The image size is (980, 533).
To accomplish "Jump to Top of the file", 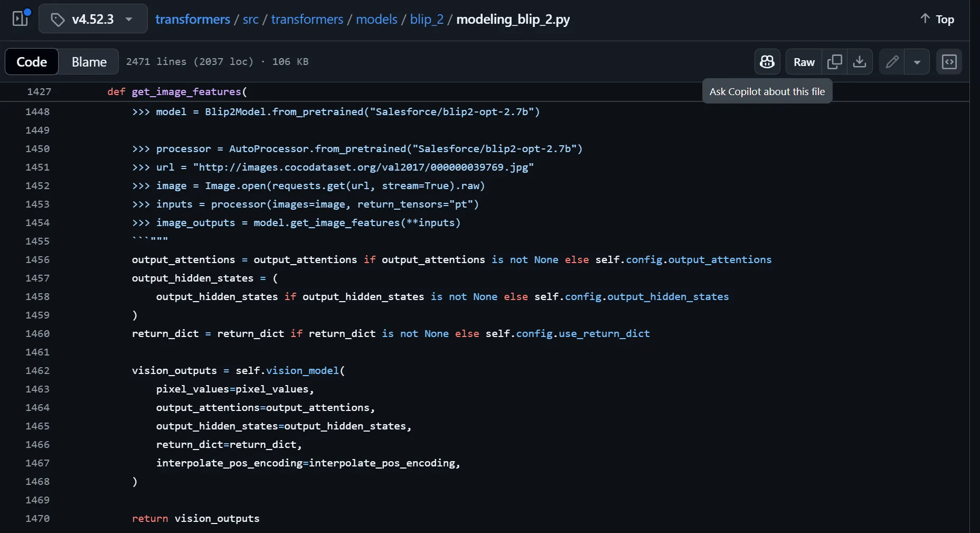I will pos(937,20).
